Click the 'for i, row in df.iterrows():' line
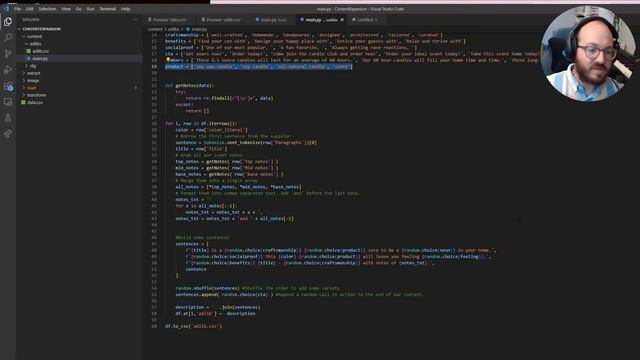This screenshot has width=640, height=360. [201, 123]
